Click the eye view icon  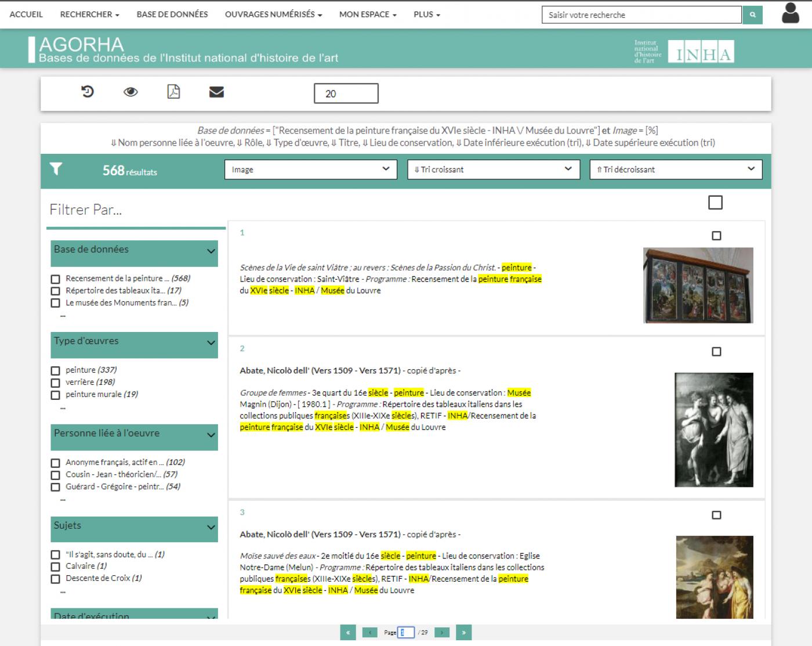130,92
